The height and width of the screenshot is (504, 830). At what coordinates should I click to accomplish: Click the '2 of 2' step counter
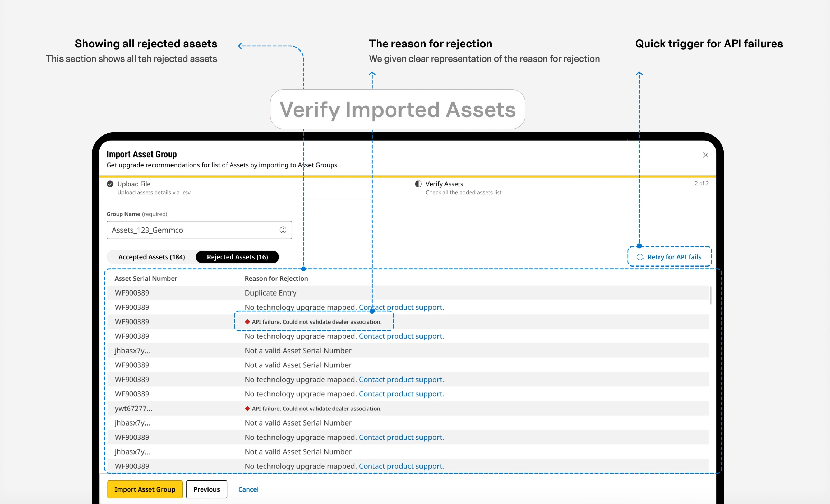click(701, 183)
